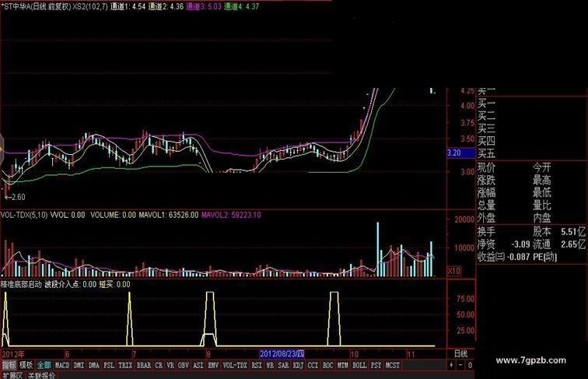Show the SAR indicator

283,365
